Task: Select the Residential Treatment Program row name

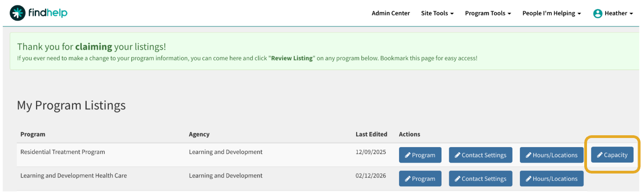Action: (x=62, y=152)
